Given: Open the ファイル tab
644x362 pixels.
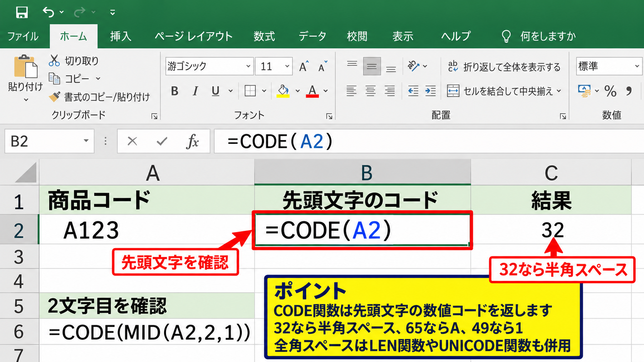Looking at the screenshot, I should click(x=23, y=37).
